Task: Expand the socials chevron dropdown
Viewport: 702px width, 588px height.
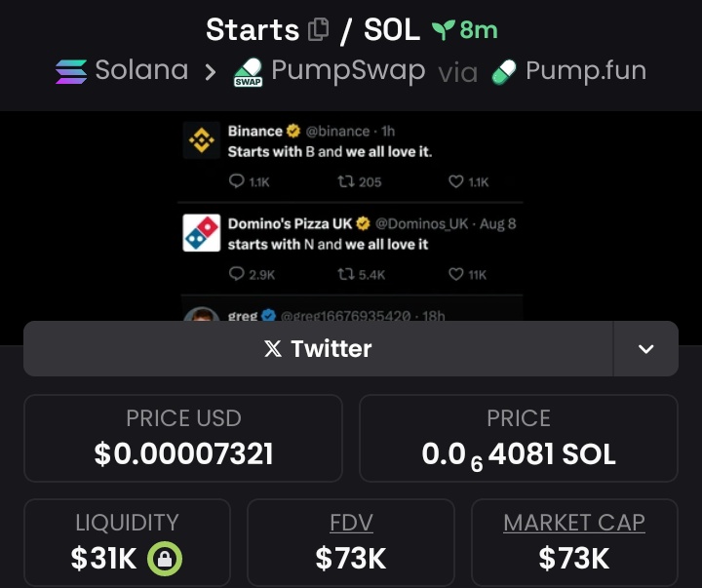Action: (x=645, y=348)
